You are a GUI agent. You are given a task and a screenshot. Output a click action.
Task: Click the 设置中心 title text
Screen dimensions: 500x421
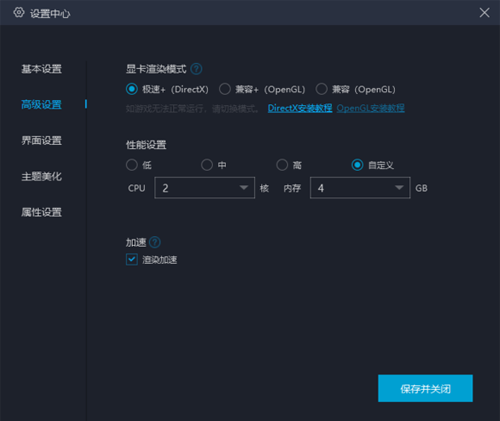pyautogui.click(x=50, y=14)
